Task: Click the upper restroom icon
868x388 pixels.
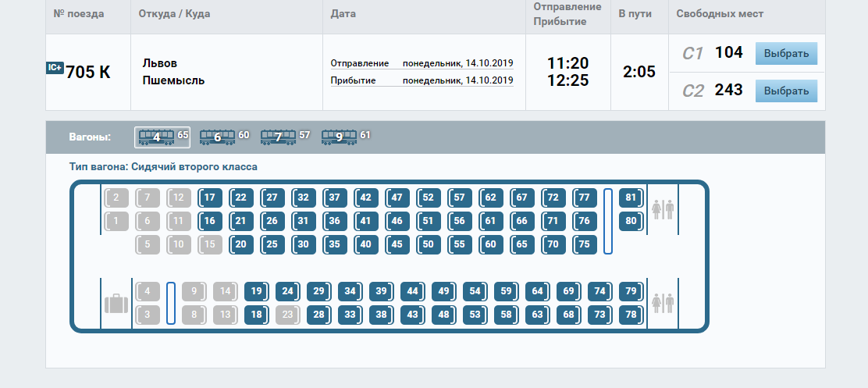Action: click(663, 209)
